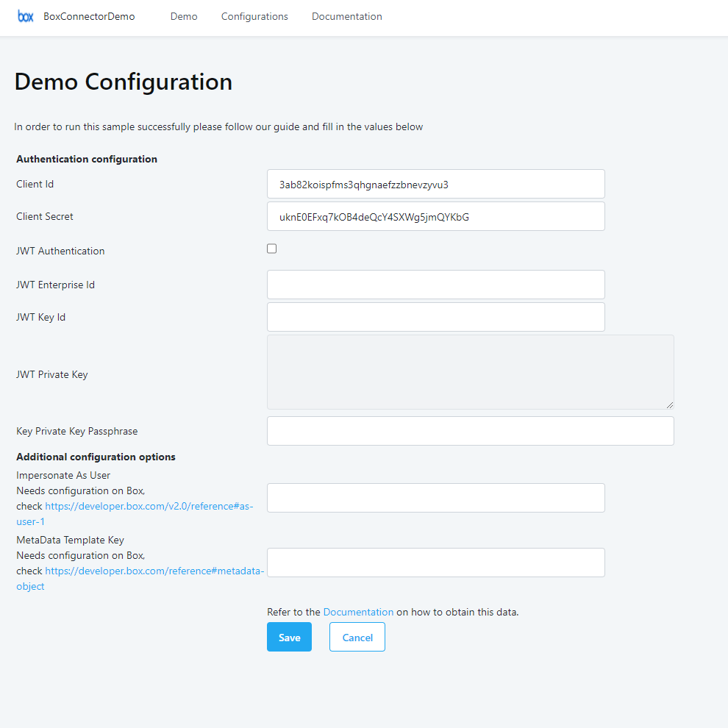Open the Demo nav item
Image resolution: width=728 pixels, height=728 pixels.
(x=184, y=16)
